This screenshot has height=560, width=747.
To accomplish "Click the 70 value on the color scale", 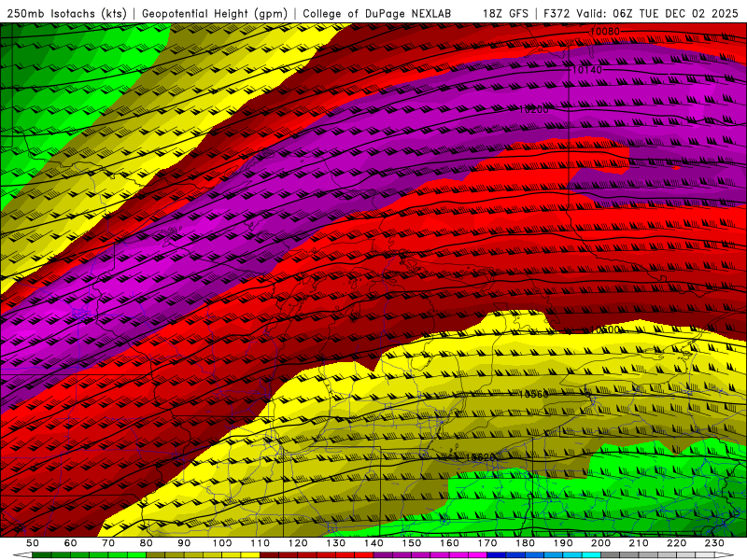I will click(x=108, y=543).
